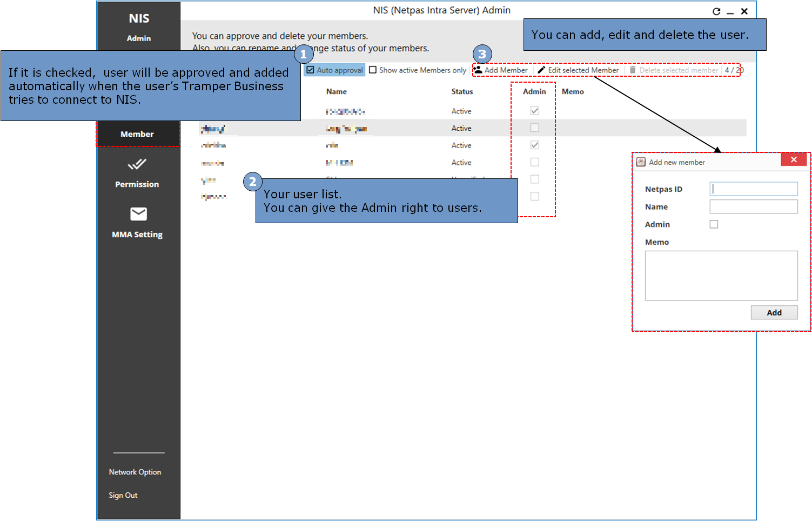812x521 pixels.
Task: Click the '4 / 20' member count
Action: (x=734, y=70)
